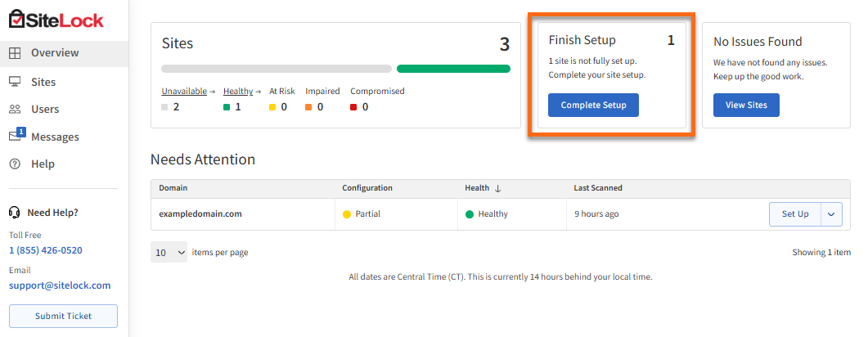
Task: Click the Sites total count 3
Action: pyautogui.click(x=504, y=44)
